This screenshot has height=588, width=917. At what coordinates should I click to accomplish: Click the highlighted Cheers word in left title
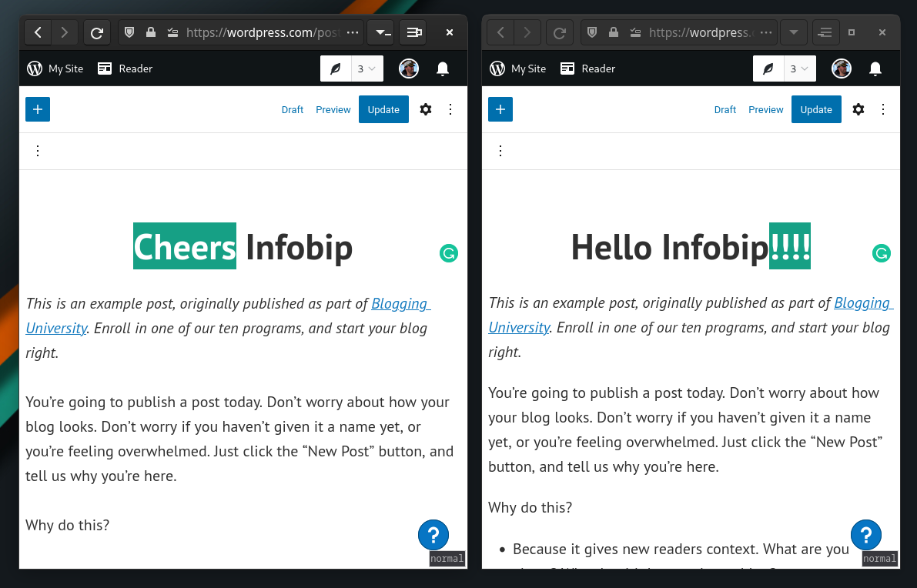185,246
